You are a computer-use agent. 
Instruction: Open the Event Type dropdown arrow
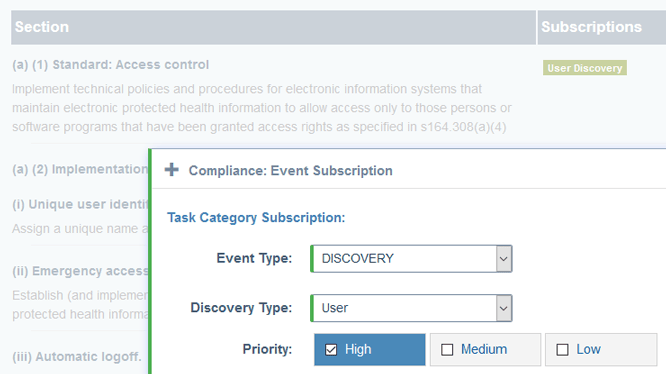click(503, 259)
